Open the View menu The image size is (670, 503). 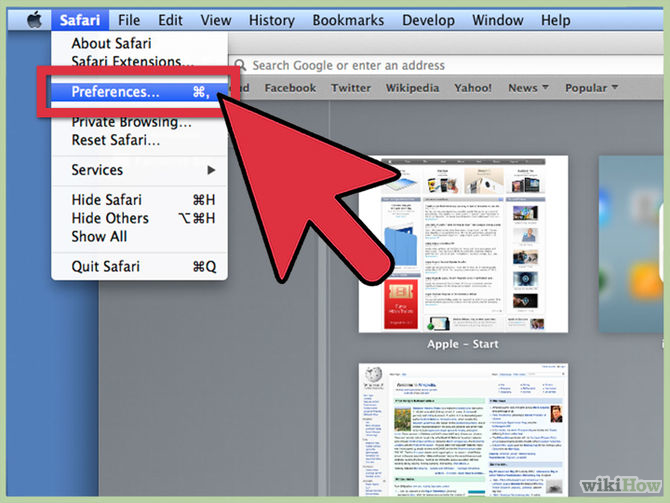pos(216,20)
